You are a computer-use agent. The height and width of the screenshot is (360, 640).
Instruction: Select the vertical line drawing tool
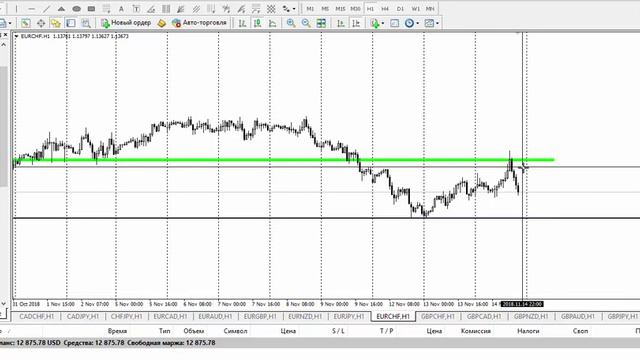point(16,9)
